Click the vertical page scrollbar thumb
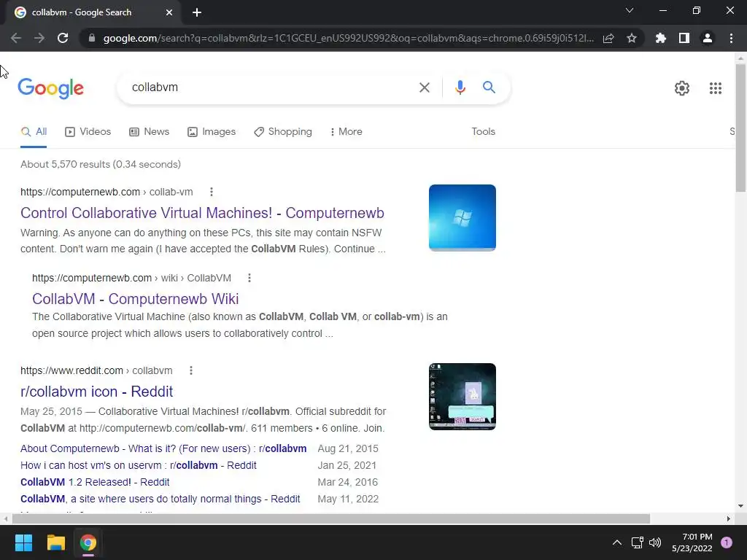 741,128
